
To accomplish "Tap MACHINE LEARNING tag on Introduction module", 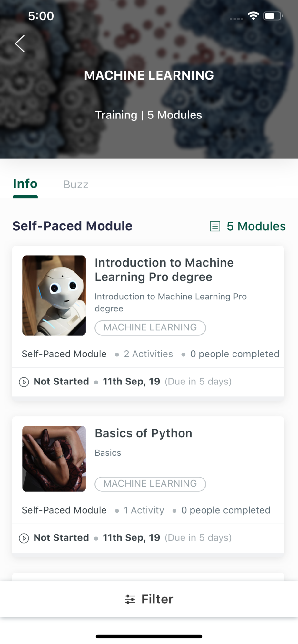I will (x=150, y=327).
